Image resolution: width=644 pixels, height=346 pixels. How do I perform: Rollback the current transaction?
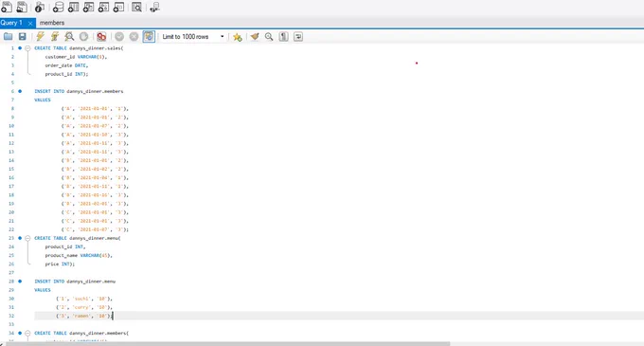pos(134,37)
